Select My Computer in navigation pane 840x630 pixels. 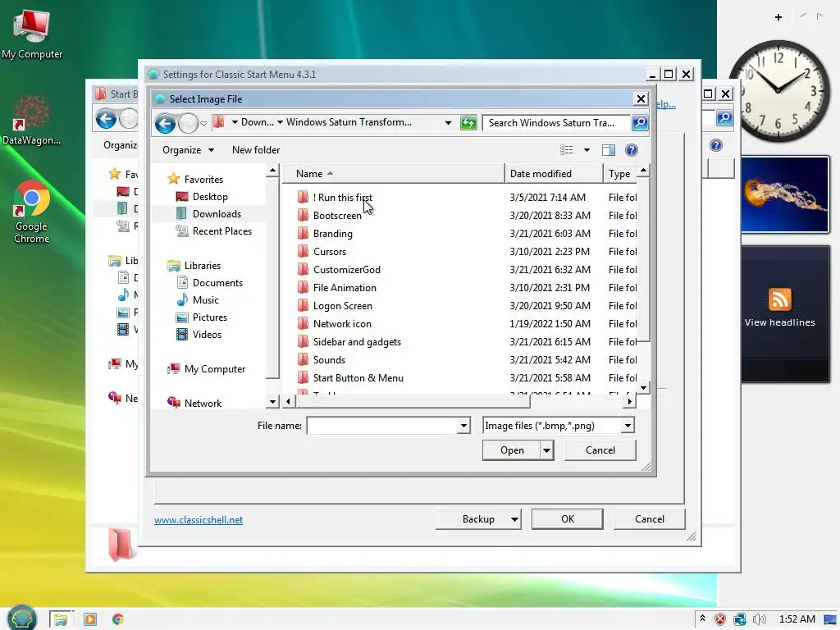[215, 368]
